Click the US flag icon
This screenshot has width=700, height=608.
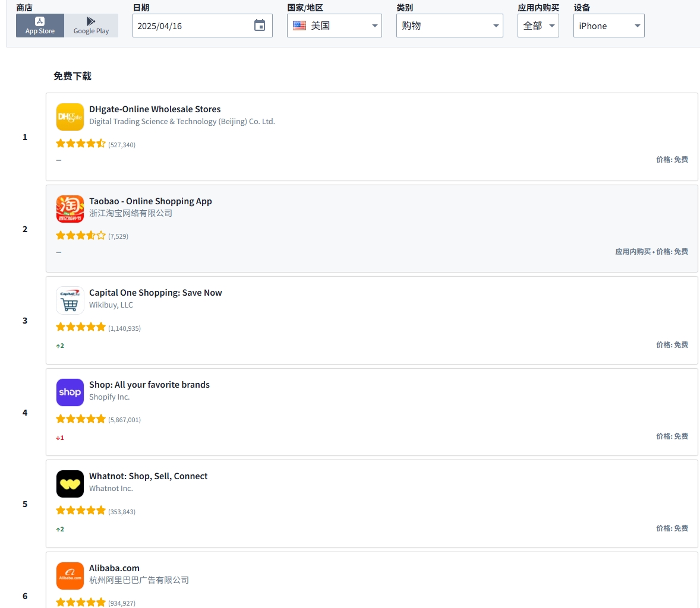(299, 26)
